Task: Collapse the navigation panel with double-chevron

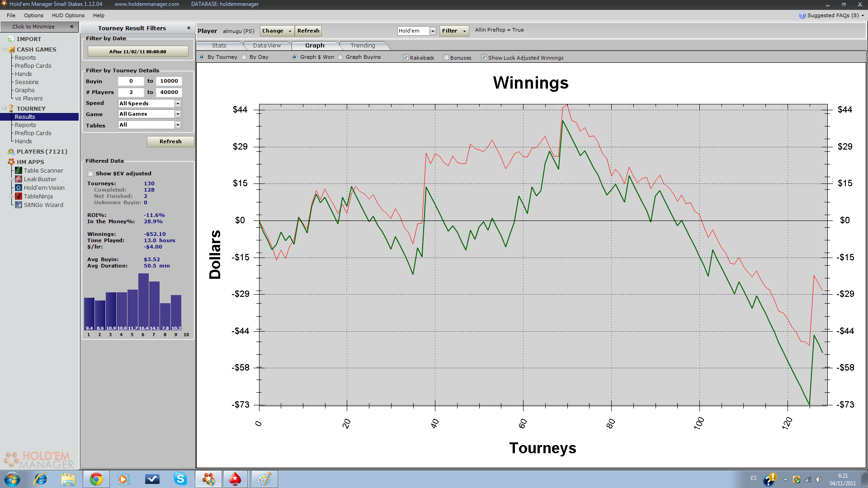Action: 71,27
